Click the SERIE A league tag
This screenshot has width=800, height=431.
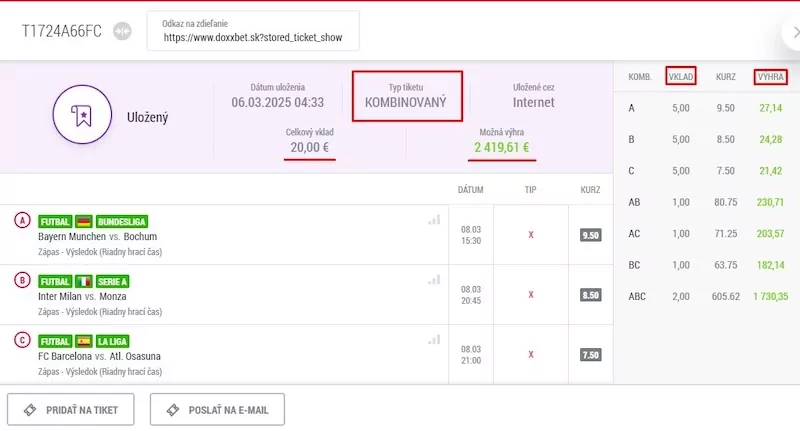[113, 282]
